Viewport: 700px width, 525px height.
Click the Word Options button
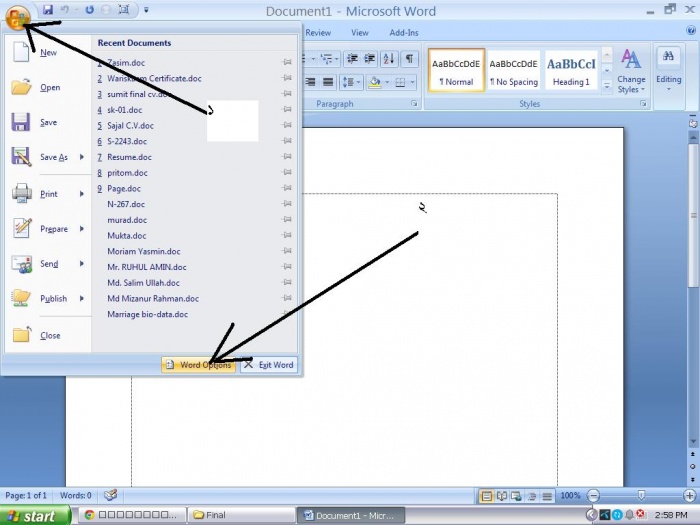[x=199, y=365]
